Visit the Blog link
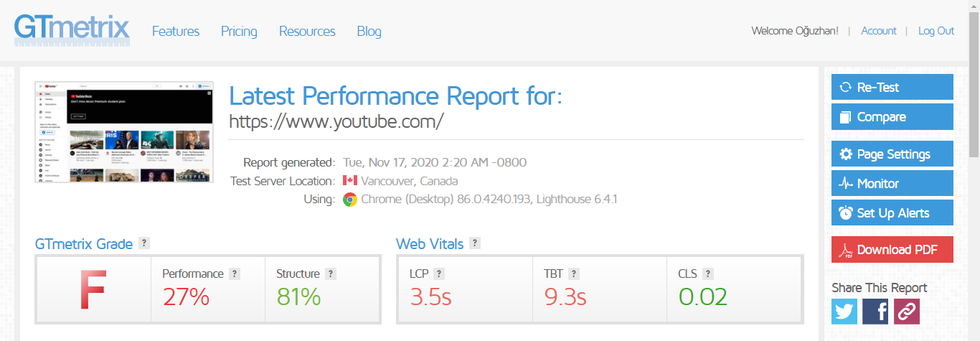This screenshot has width=980, height=341. (x=369, y=31)
